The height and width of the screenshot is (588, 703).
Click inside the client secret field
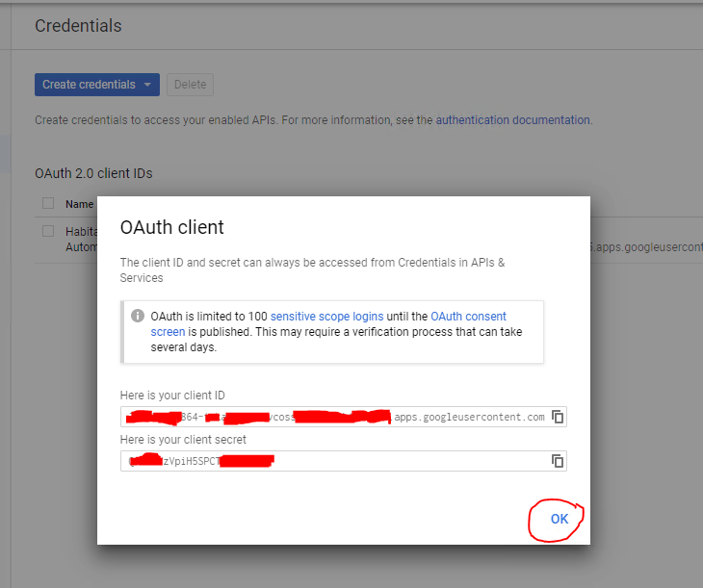tap(344, 461)
